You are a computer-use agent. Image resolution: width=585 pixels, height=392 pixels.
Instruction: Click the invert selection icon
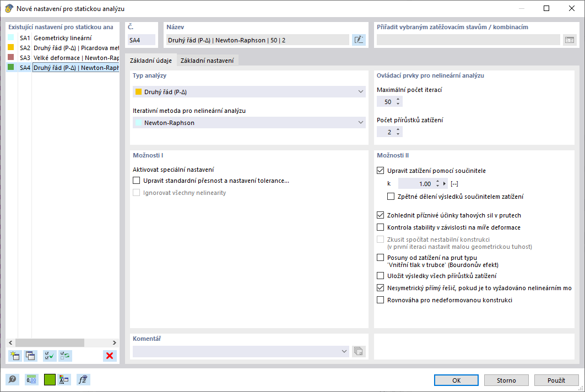coord(66,356)
